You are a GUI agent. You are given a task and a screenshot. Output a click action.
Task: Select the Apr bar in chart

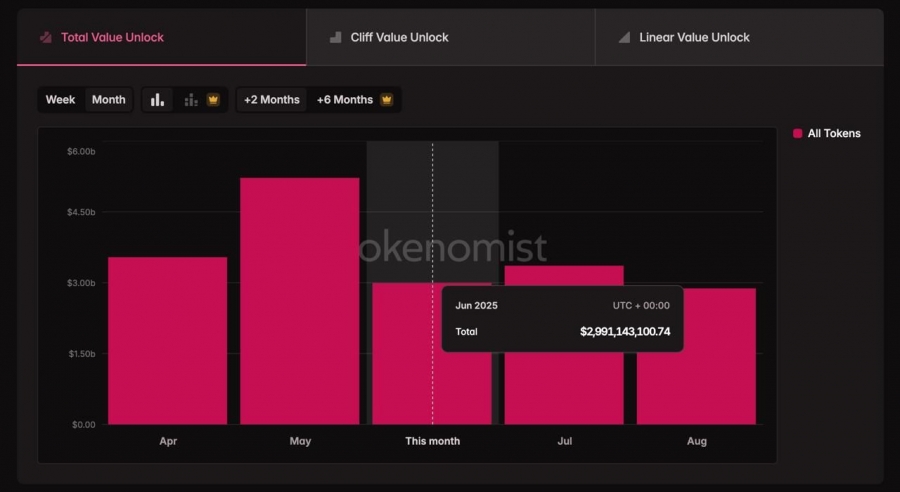tap(168, 341)
